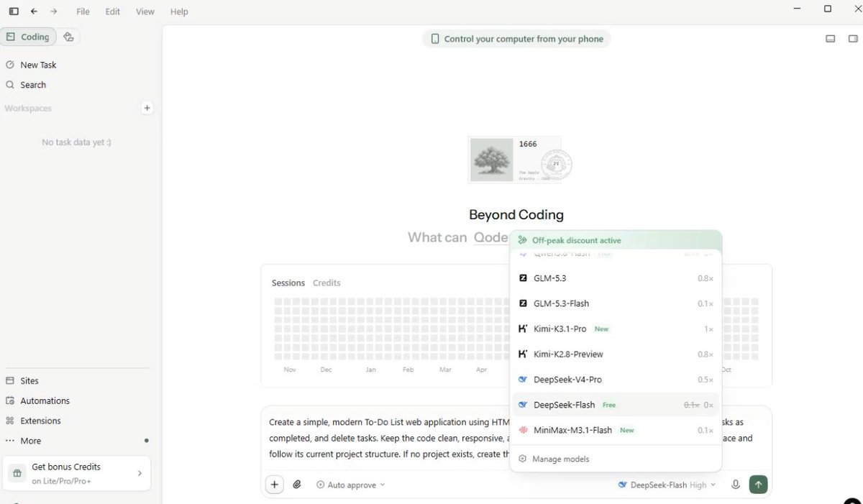This screenshot has width=863, height=504.
Task: Click the gift icon on the bonus Credits card
Action: coord(17,473)
